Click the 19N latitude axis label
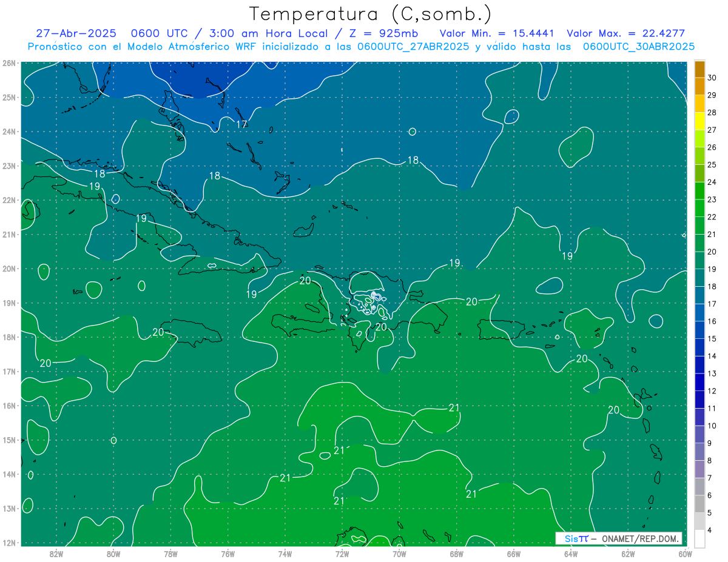 click(x=8, y=303)
